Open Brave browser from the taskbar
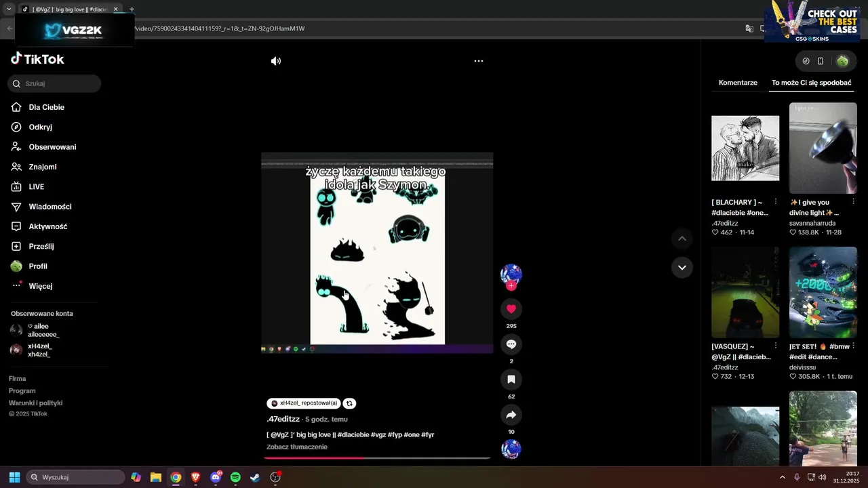 196,477
